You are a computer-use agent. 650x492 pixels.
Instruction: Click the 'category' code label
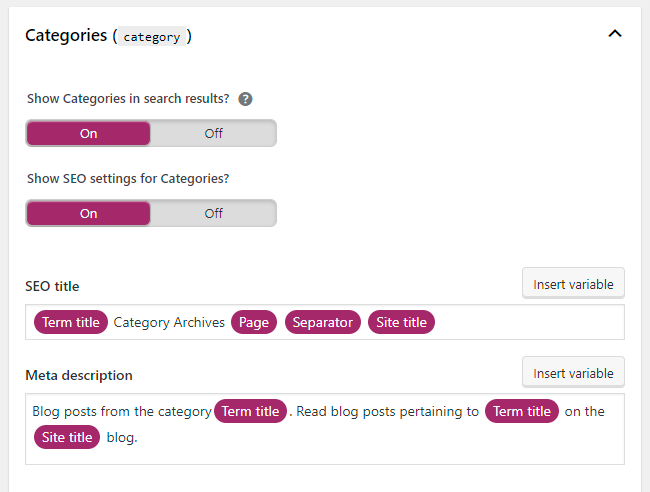pyautogui.click(x=152, y=37)
